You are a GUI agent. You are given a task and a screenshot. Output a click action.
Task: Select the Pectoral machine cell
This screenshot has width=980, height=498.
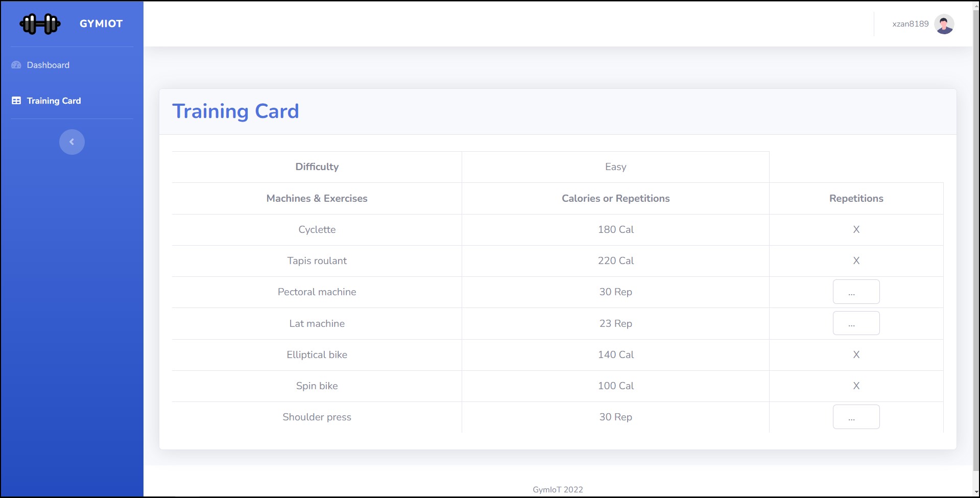(317, 292)
